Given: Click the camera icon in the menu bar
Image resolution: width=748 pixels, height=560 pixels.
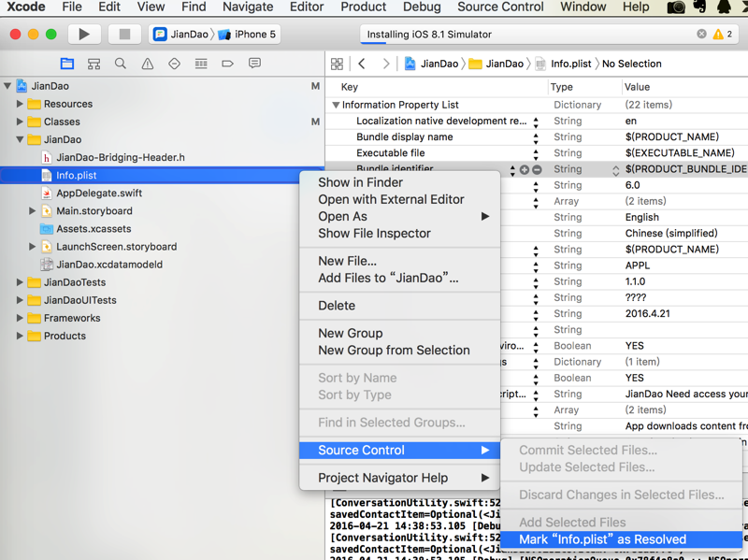Looking at the screenshot, I should [x=676, y=7].
